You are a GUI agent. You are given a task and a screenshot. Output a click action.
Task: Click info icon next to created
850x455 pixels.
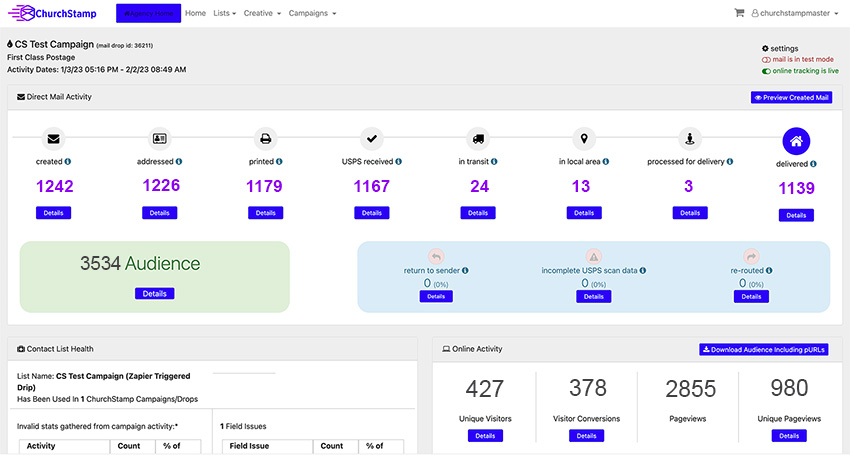tap(68, 162)
